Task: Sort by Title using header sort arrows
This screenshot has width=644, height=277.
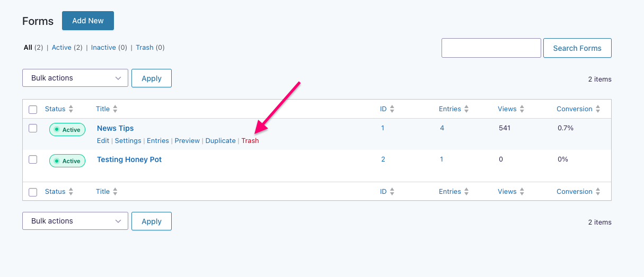Action: pyautogui.click(x=115, y=109)
